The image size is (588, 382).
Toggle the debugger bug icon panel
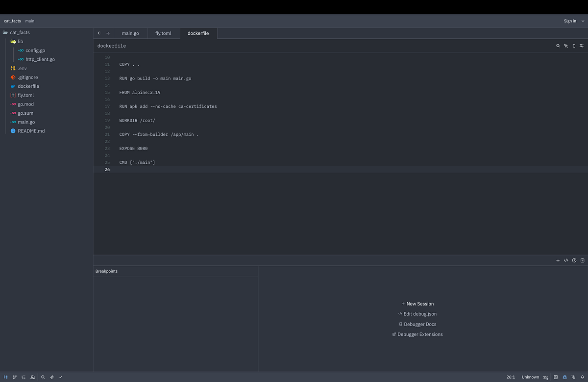pos(564,377)
